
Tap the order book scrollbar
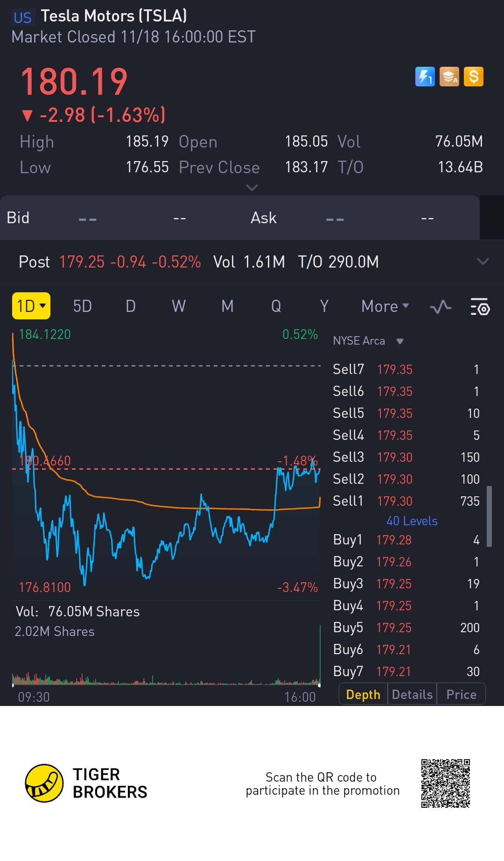[489, 516]
